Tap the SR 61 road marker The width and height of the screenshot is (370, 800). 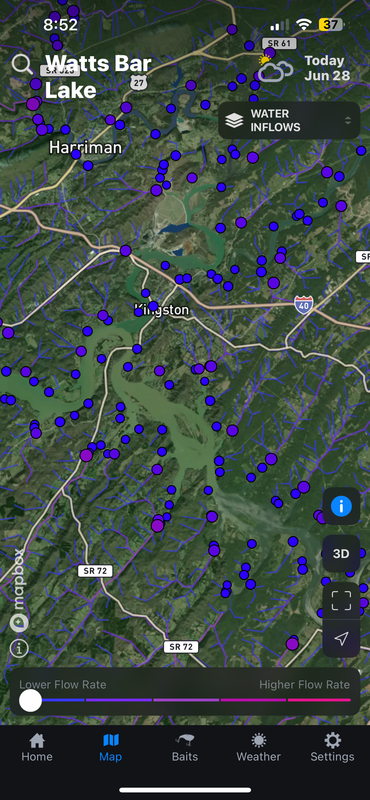(x=279, y=43)
